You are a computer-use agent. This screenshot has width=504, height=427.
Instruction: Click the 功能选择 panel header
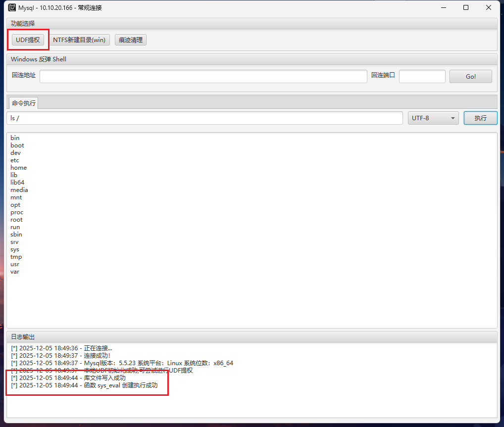23,23
